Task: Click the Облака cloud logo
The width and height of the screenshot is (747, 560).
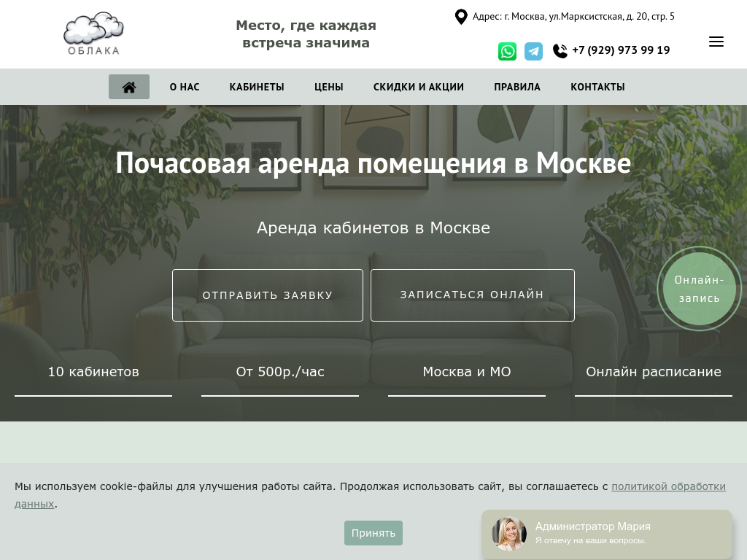Action: [x=93, y=34]
